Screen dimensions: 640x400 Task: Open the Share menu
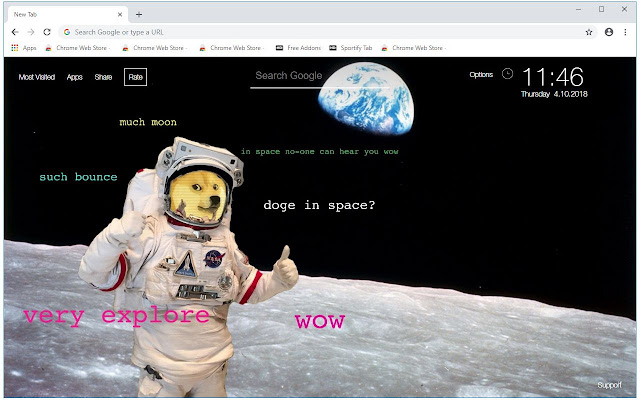pyautogui.click(x=103, y=77)
